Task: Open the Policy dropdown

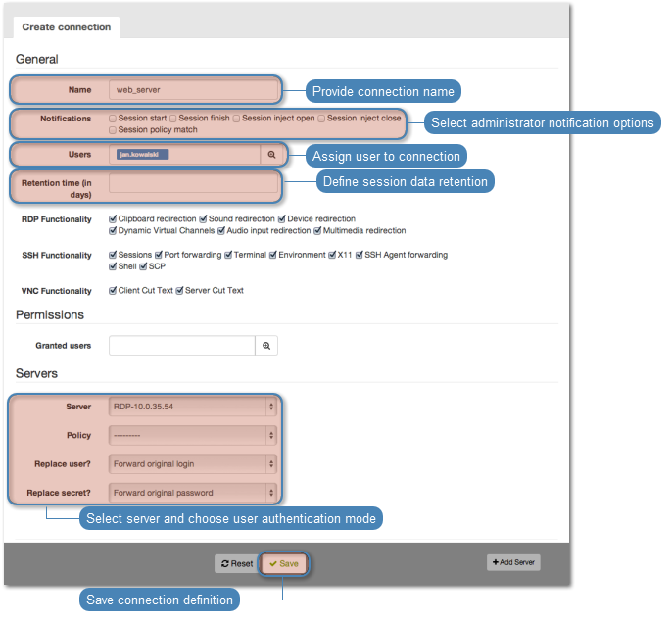Action: click(193, 436)
